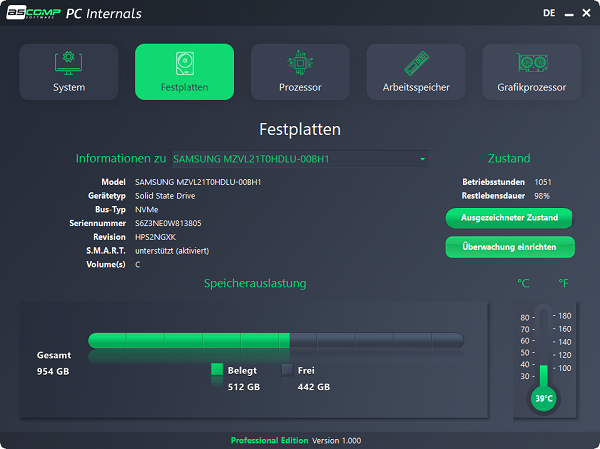Click the Gerätetyp value Solid State Drive
Viewport: 600px width, 449px height.
point(165,196)
